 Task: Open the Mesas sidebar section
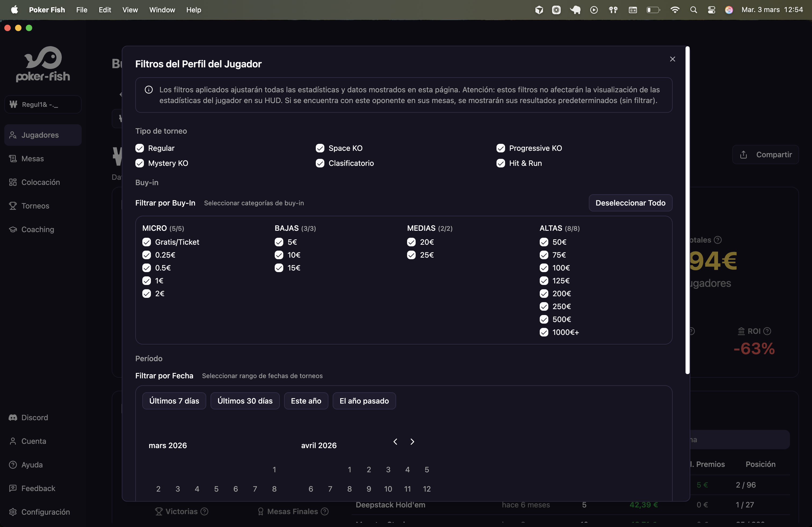[43, 159]
